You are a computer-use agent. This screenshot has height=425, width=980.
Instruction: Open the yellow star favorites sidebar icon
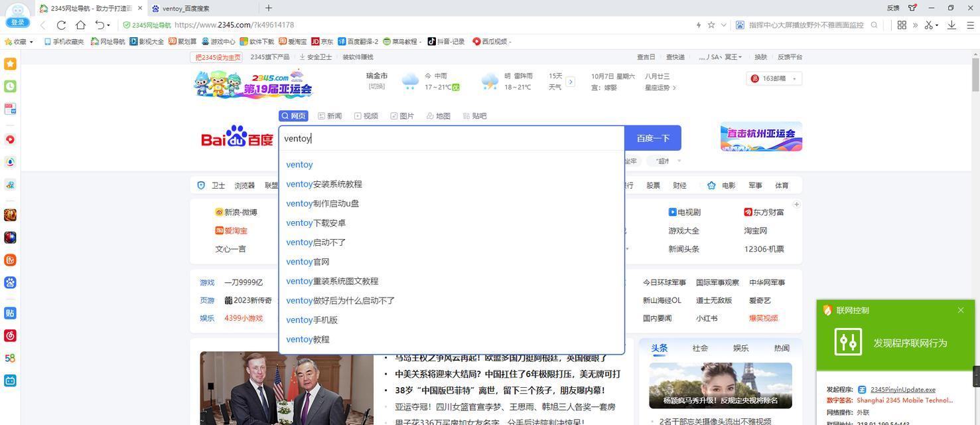click(x=10, y=64)
